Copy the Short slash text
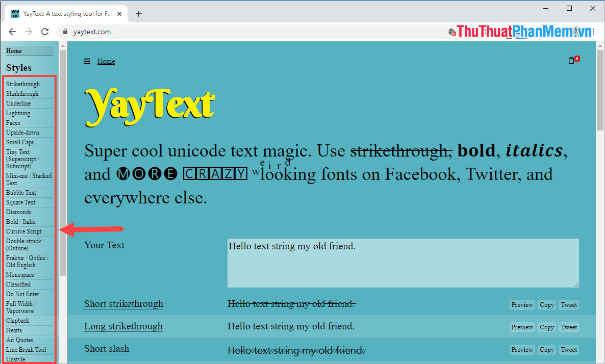This screenshot has height=364, width=605. click(547, 350)
